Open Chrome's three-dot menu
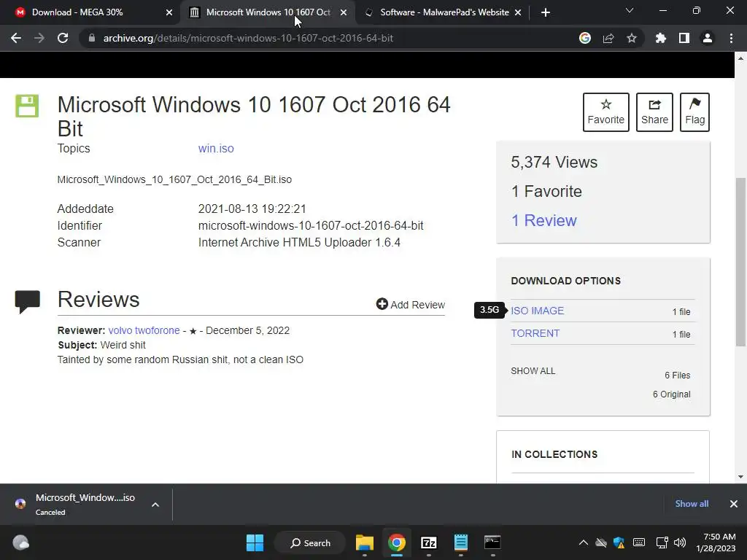747x560 pixels. pyautogui.click(x=731, y=38)
